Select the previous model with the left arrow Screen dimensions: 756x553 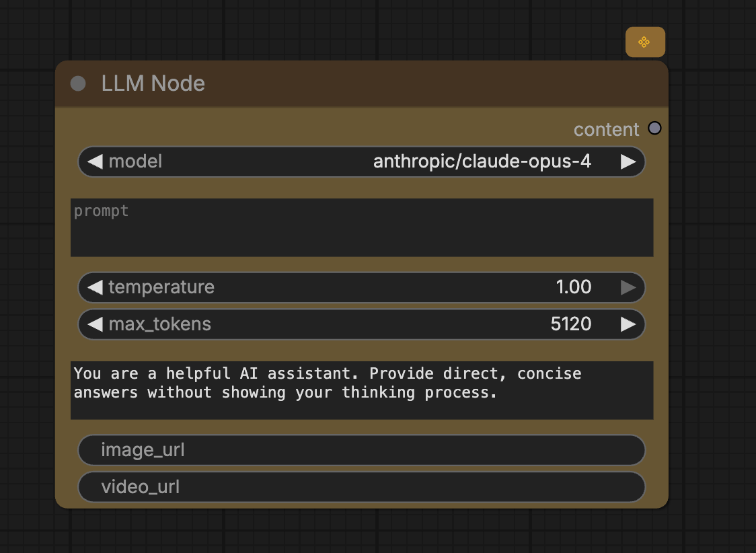coord(95,161)
